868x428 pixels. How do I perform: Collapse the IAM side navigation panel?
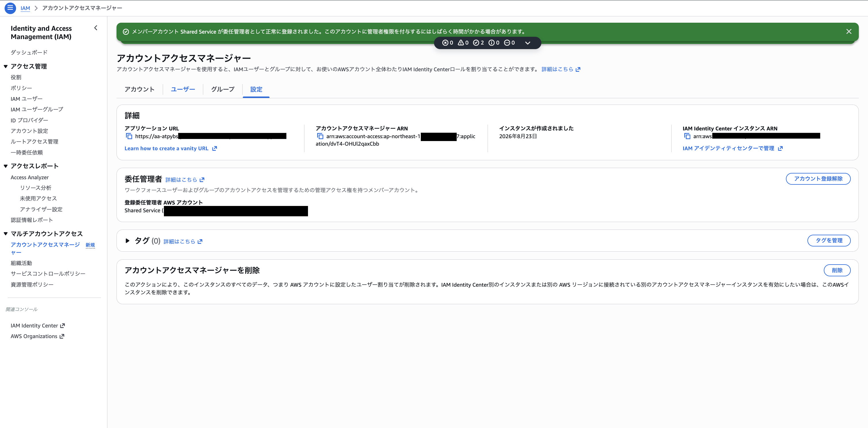point(96,28)
